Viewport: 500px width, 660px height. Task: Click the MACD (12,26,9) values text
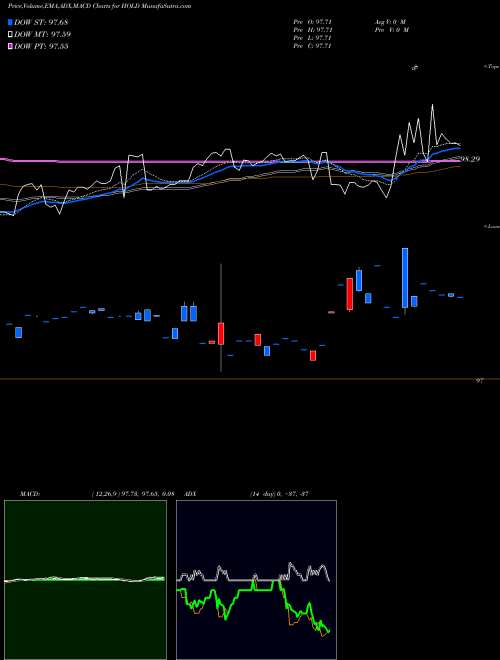coord(132,494)
